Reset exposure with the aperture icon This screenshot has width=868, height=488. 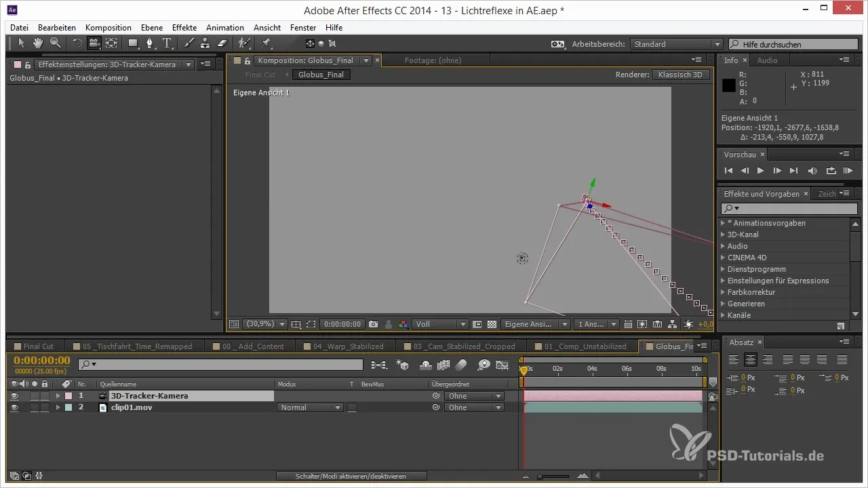click(689, 325)
